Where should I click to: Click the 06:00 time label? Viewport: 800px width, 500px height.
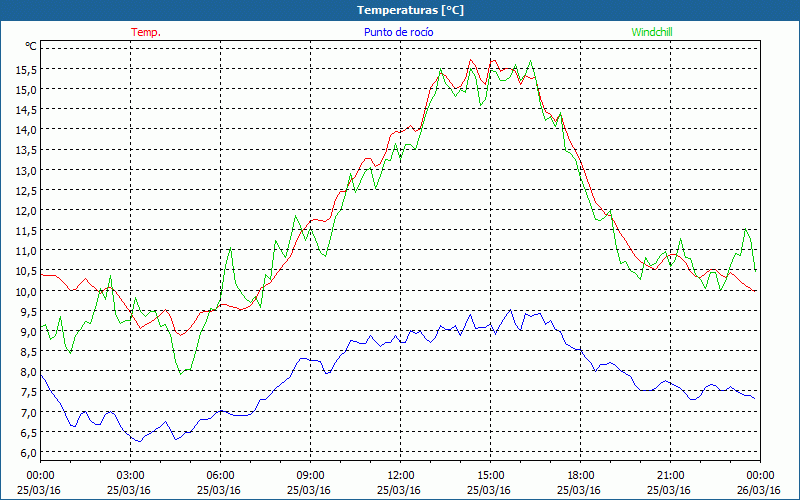[220, 476]
